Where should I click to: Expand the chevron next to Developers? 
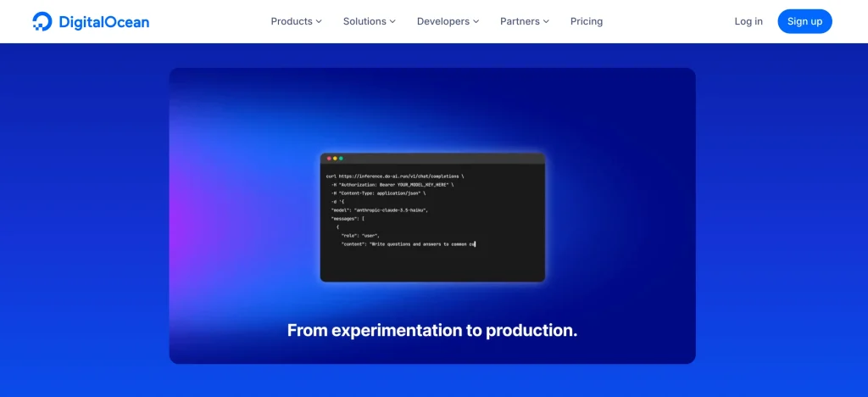[476, 22]
